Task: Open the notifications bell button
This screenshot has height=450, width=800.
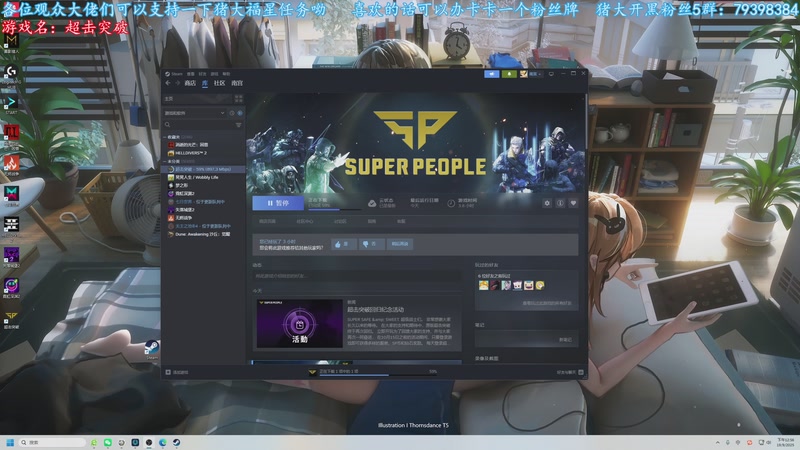Action: click(x=509, y=74)
